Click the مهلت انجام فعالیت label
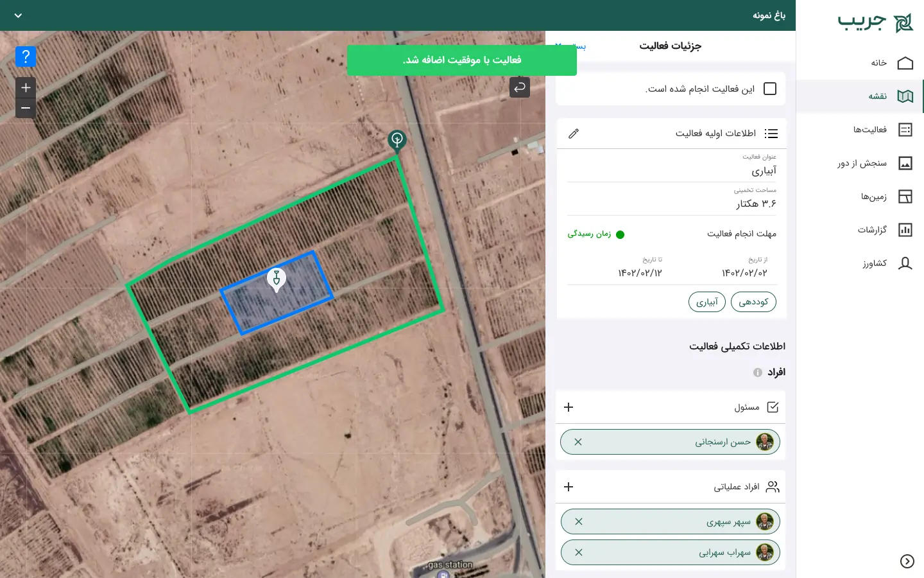The image size is (924, 578). pos(742,234)
